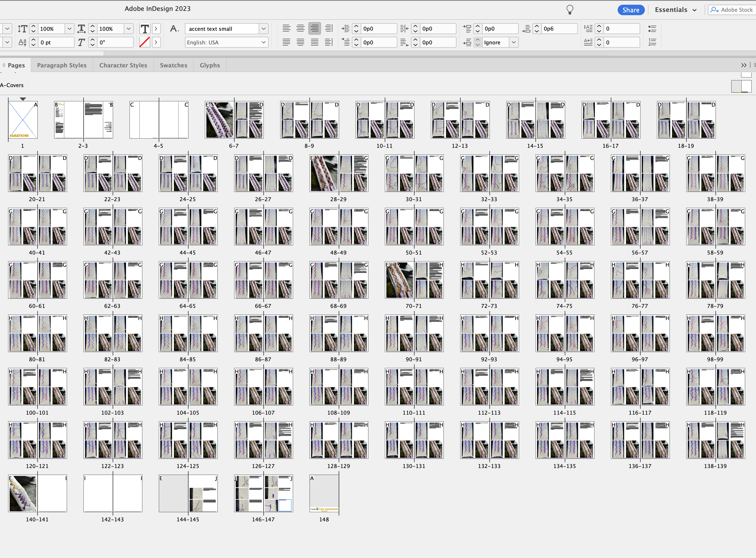Expand the text fill color options arrow

156,29
